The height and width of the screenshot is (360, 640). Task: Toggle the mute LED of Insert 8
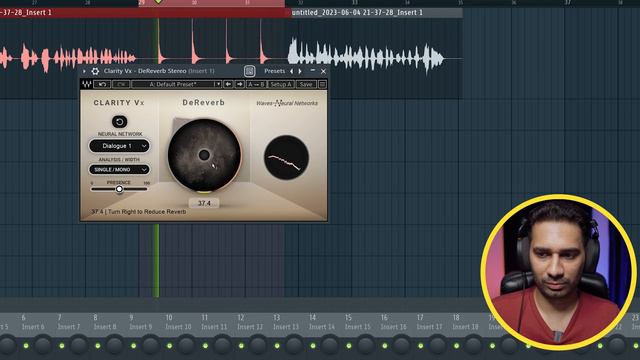coord(98,346)
